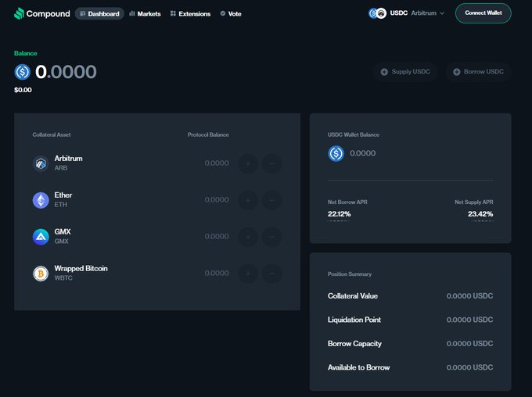This screenshot has width=532, height=397.
Task: Click the minus button in Arbitrum row
Action: pyautogui.click(x=271, y=163)
